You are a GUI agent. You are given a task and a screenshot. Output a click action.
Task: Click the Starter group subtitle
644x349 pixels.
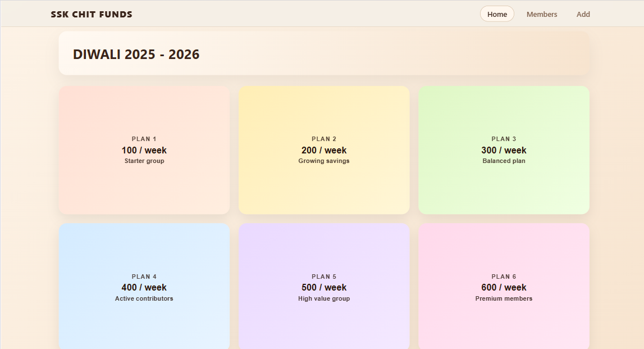(144, 161)
